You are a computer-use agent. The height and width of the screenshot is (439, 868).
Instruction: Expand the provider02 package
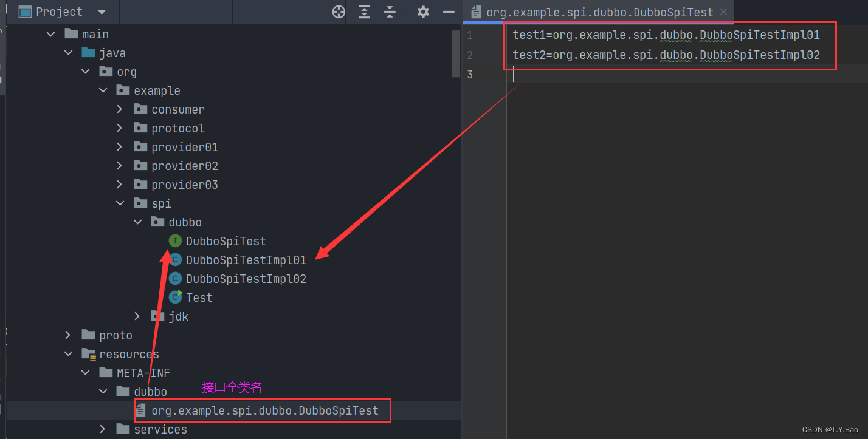(120, 166)
